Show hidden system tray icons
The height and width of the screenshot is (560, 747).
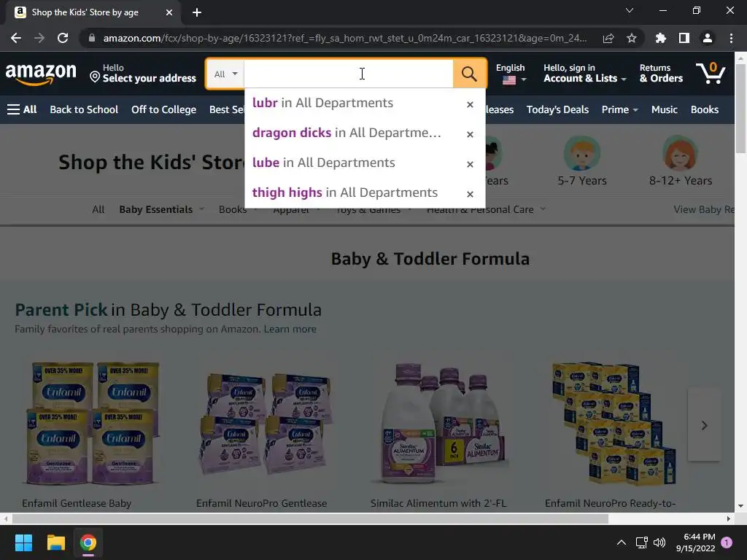622,542
